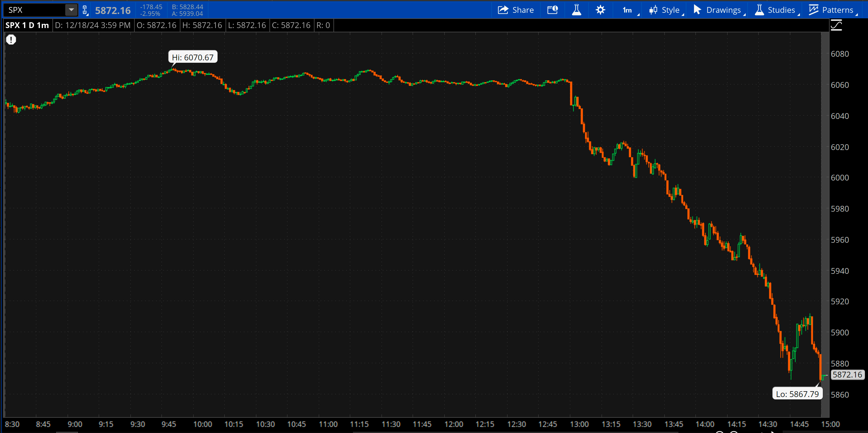868x433 pixels.
Task: Click the pan-right arrow below the time axis
Action: point(773,432)
